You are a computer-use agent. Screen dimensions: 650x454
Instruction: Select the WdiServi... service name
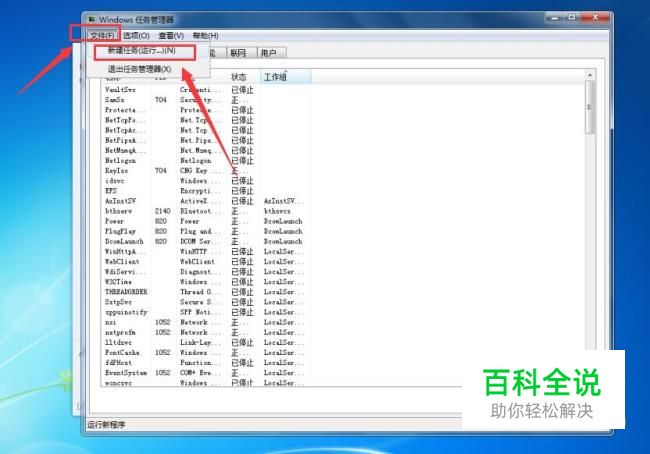tap(125, 272)
